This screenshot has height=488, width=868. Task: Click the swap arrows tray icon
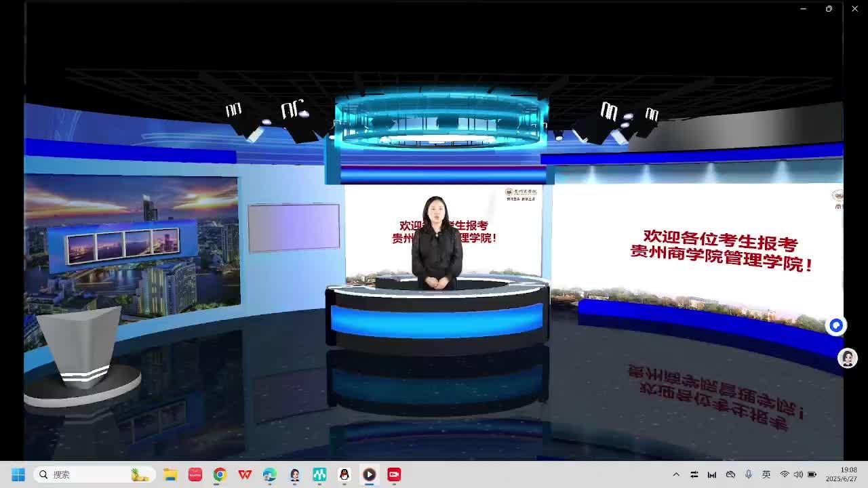[x=694, y=474]
